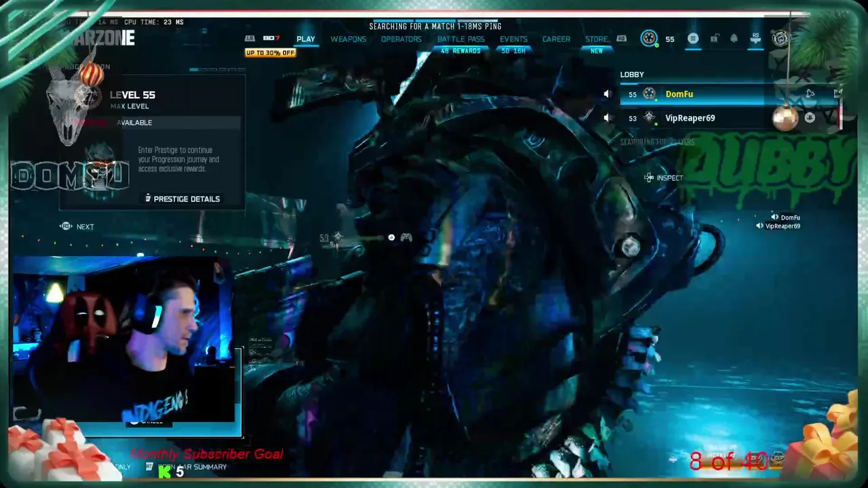Open the hamburger menu icon

(x=693, y=39)
